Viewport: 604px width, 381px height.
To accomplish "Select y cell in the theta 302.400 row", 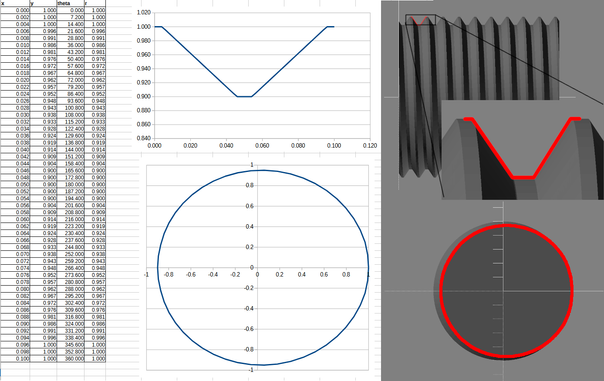I will (44, 303).
